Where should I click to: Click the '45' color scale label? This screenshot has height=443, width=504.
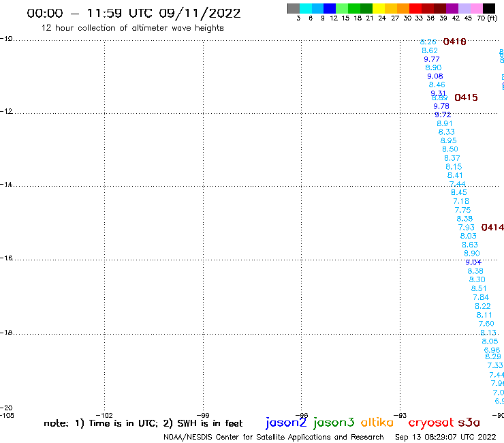click(x=468, y=18)
